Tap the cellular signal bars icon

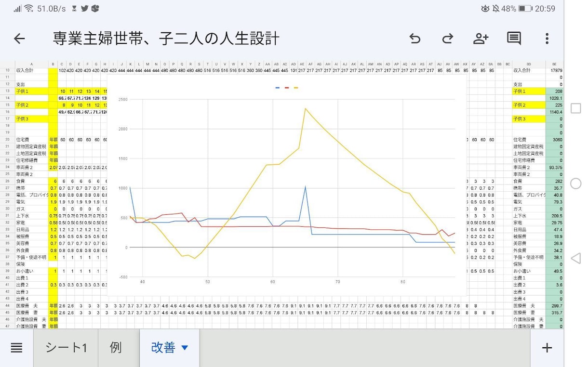(17, 9)
